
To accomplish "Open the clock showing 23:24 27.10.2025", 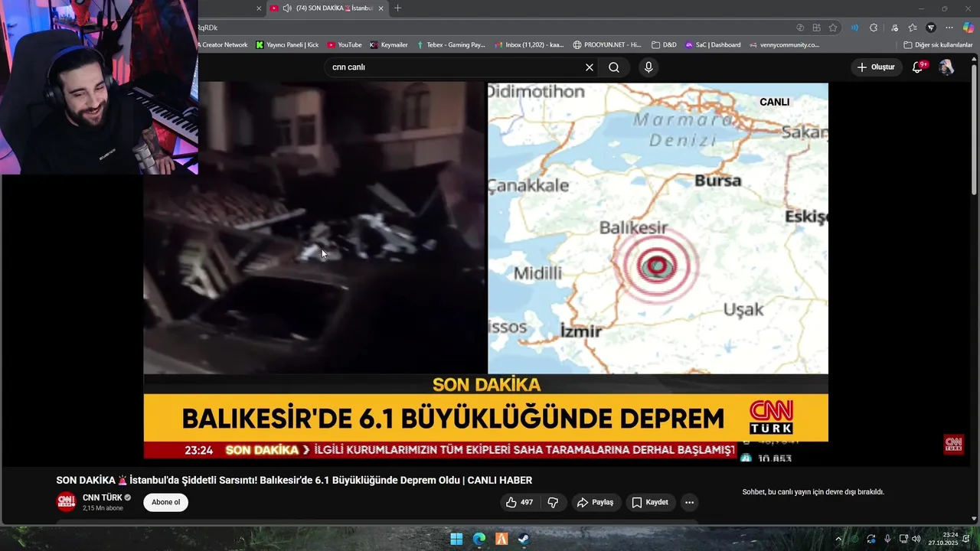I will 943,539.
